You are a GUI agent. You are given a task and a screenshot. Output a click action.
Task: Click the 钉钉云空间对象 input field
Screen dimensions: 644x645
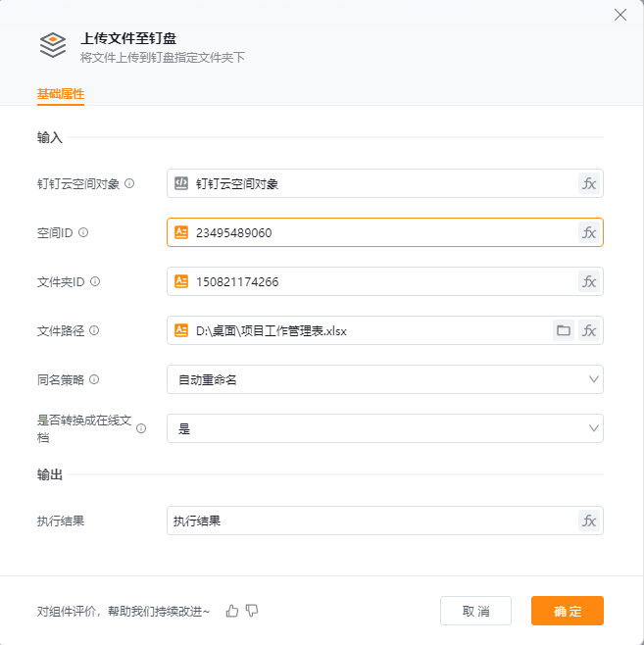385,183
